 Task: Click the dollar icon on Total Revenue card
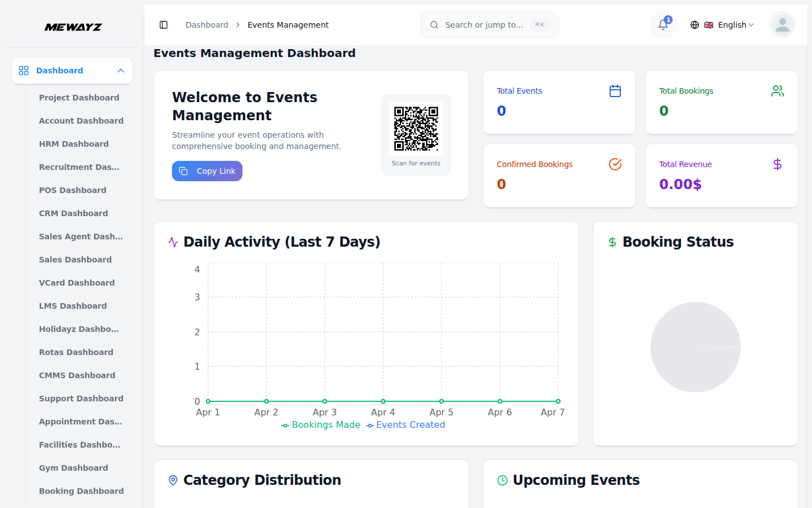tap(778, 164)
